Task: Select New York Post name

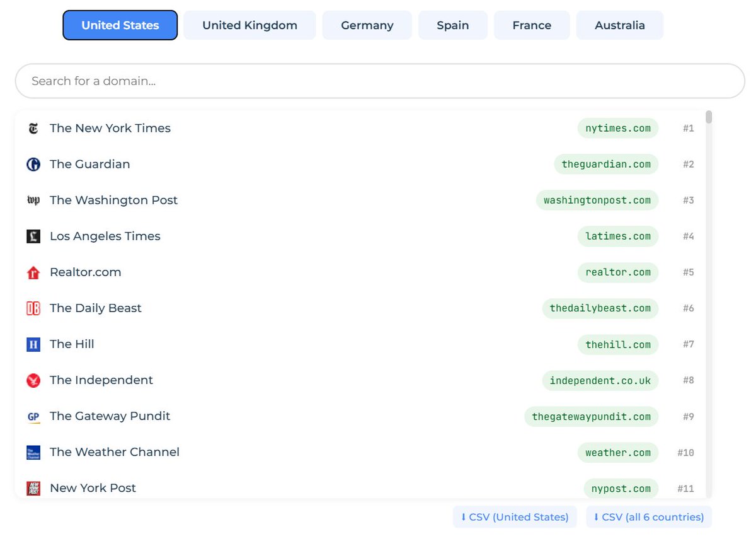Action: click(93, 487)
